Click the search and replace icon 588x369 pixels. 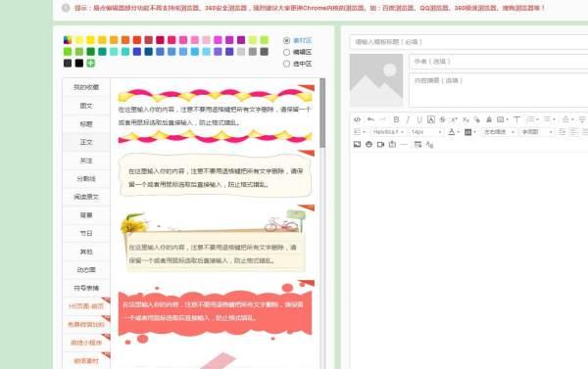click(x=430, y=145)
